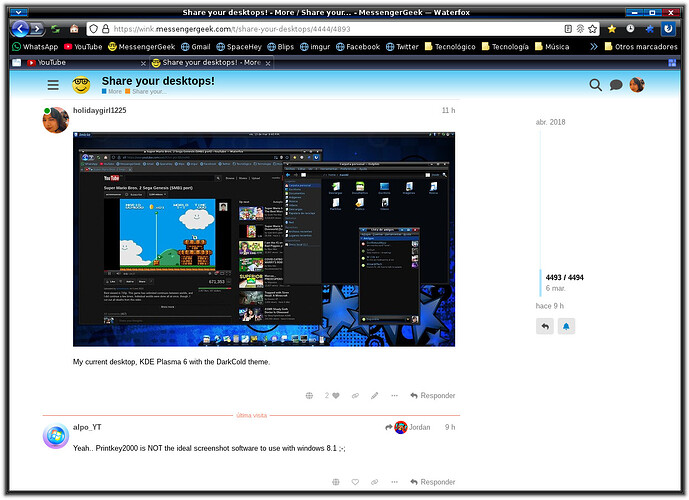Go back with the browser Back arrow

click(x=20, y=29)
